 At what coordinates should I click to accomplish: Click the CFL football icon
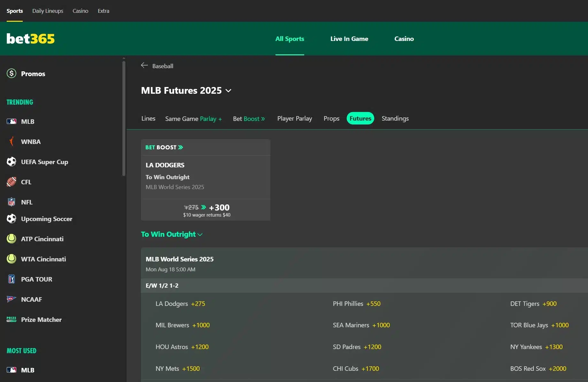click(x=12, y=182)
